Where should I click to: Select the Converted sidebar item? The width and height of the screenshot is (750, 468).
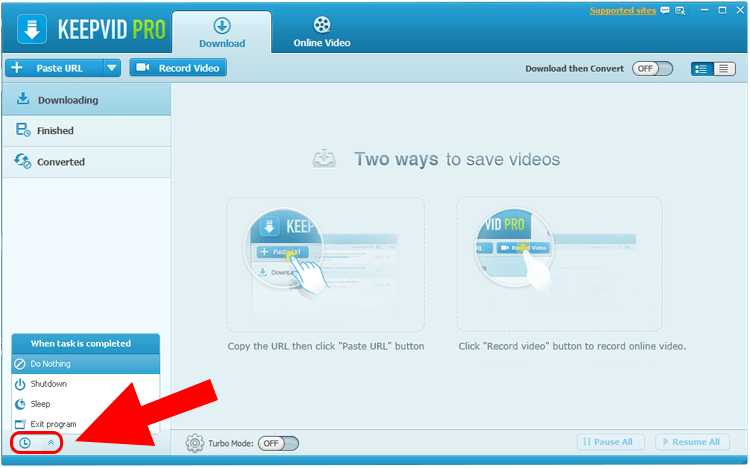pyautogui.click(x=87, y=162)
